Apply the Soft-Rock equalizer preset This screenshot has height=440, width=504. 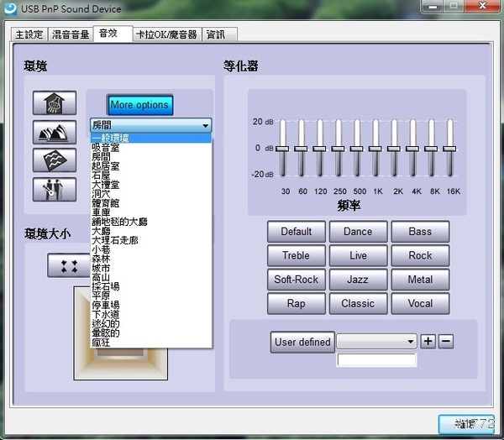point(297,280)
